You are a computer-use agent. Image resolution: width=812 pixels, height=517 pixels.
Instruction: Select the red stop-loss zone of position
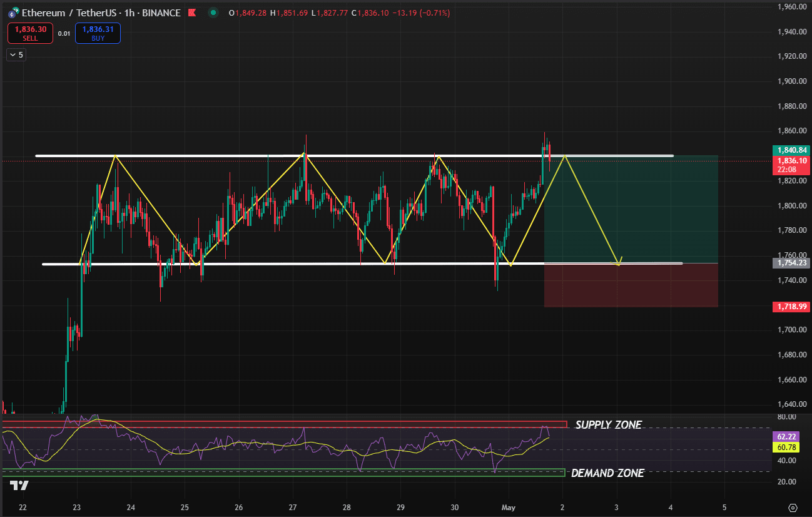tap(631, 285)
